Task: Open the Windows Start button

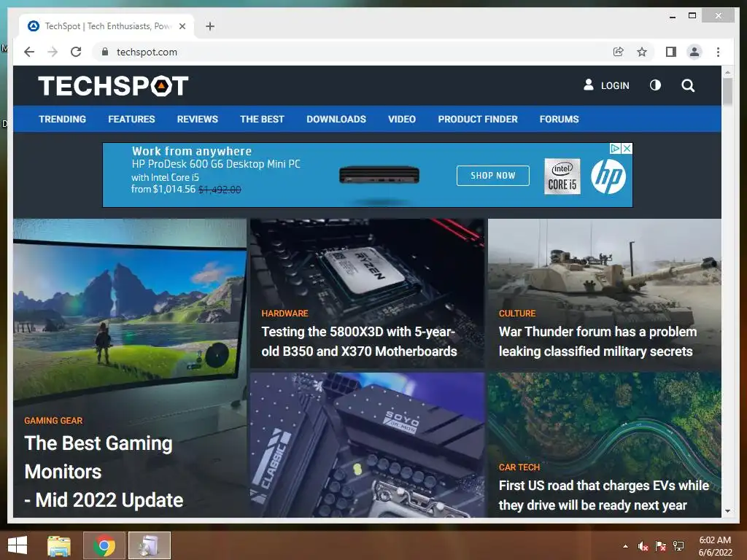Action: (x=18, y=545)
